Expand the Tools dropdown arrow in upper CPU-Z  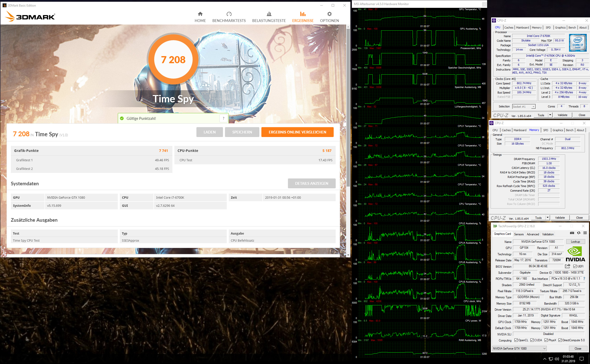[550, 115]
